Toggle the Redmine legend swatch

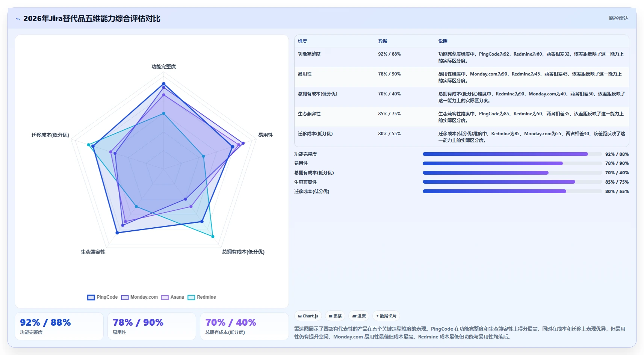(191, 297)
